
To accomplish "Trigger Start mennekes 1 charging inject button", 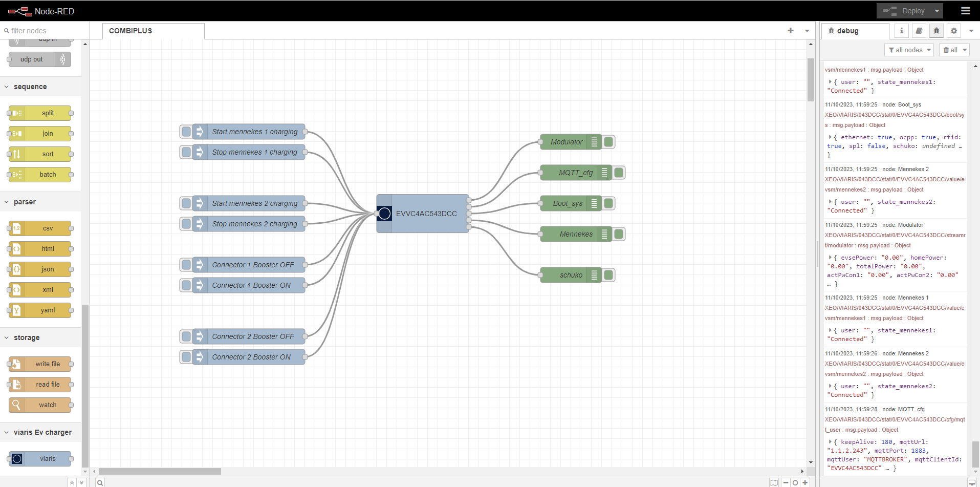I will (x=186, y=132).
